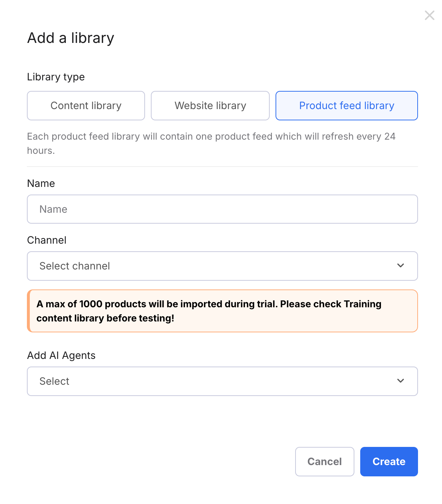Click the Add AI Agents label

(61, 355)
